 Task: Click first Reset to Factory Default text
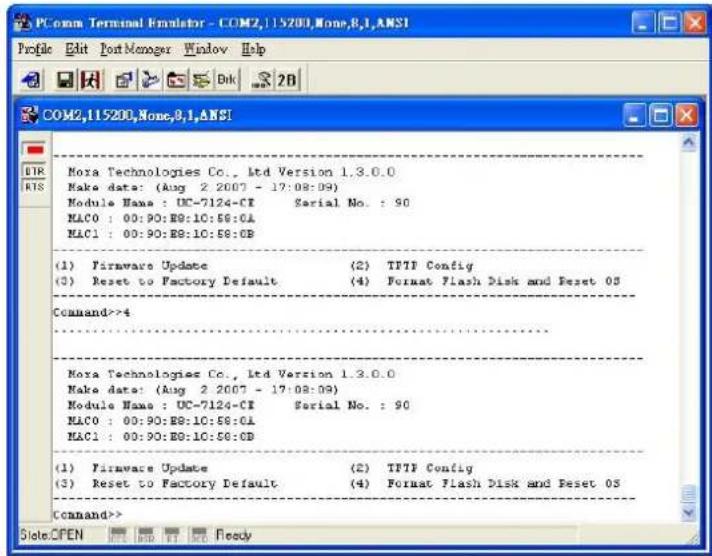[184, 281]
